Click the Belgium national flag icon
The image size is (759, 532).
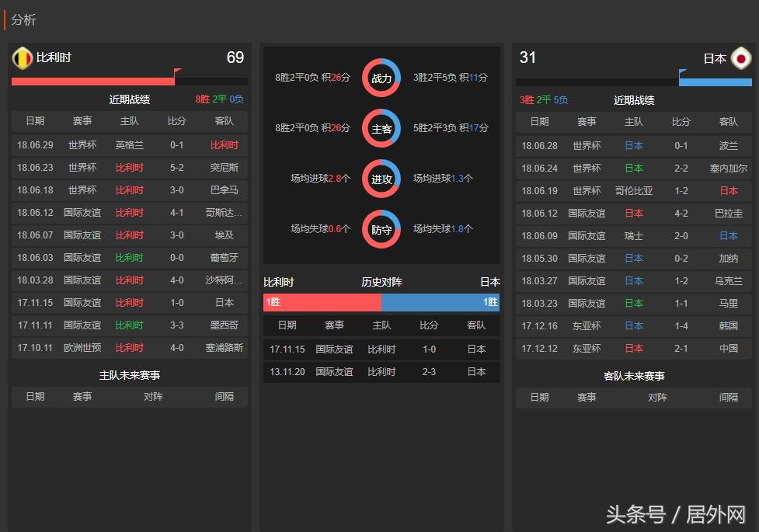[21, 58]
